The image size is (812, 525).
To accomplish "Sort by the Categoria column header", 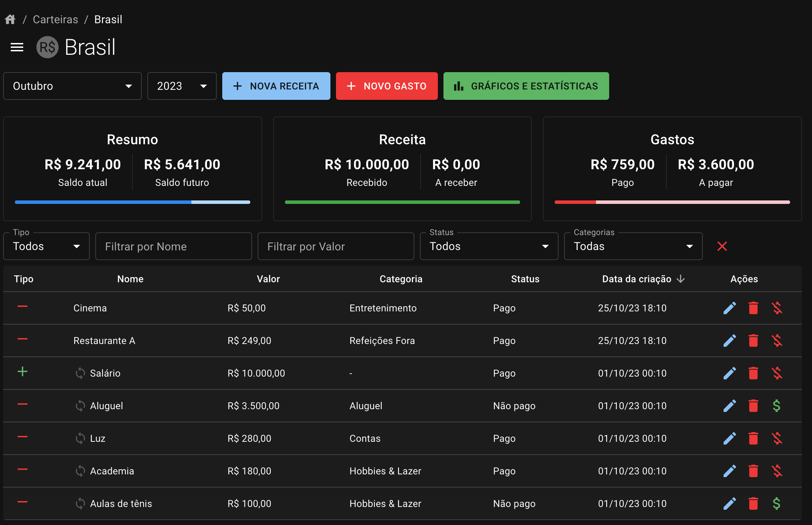I will point(401,279).
